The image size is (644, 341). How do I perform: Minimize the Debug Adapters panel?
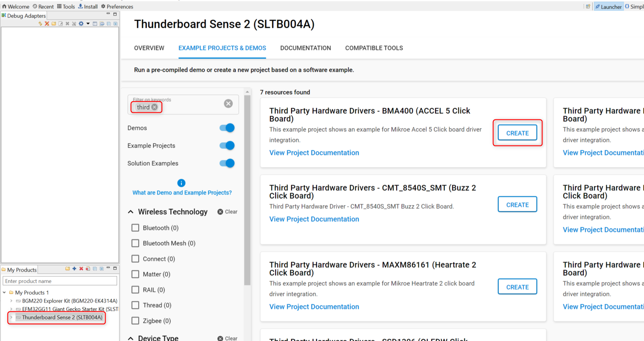[x=108, y=13]
